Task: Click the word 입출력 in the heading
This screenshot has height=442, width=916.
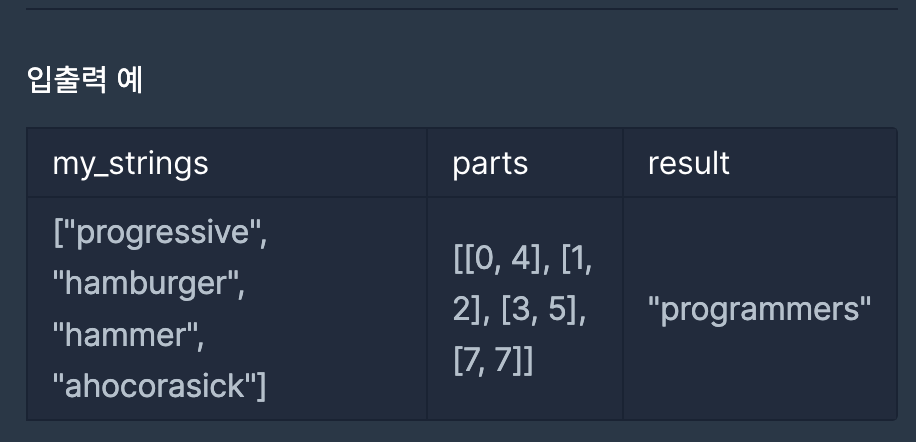Action: [x=67, y=81]
